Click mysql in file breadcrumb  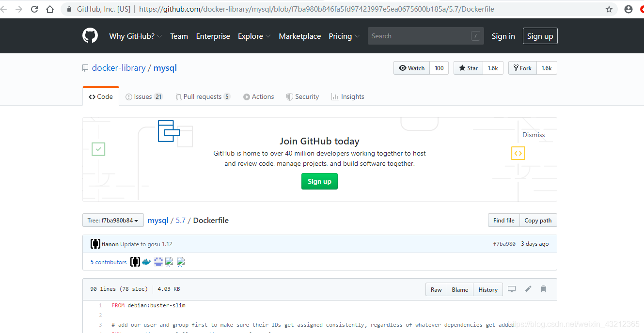(158, 220)
